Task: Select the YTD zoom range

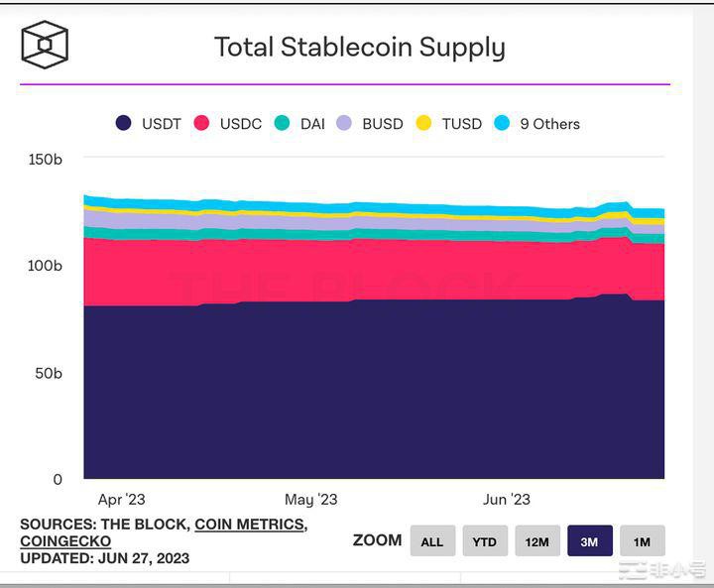Action: (x=485, y=541)
